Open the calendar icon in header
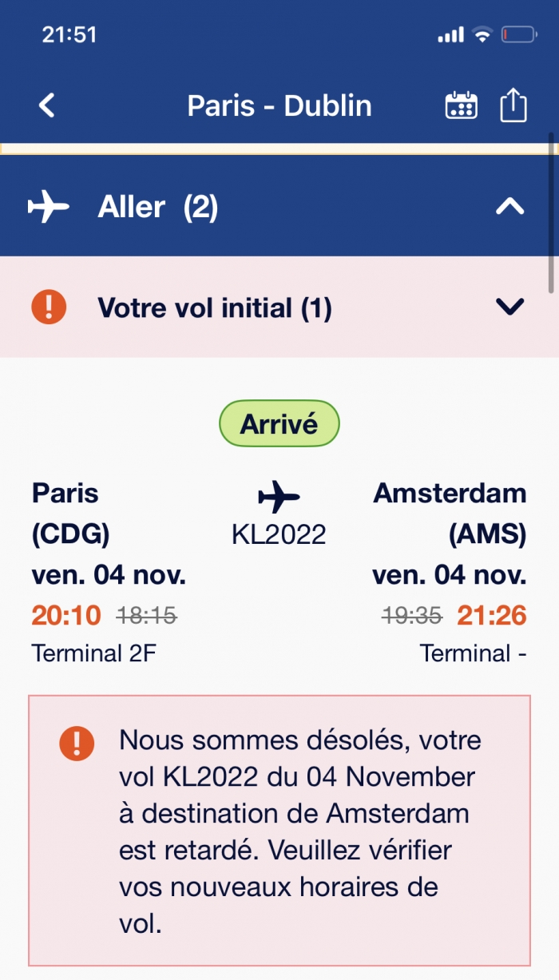The width and height of the screenshot is (559, 980). (462, 105)
